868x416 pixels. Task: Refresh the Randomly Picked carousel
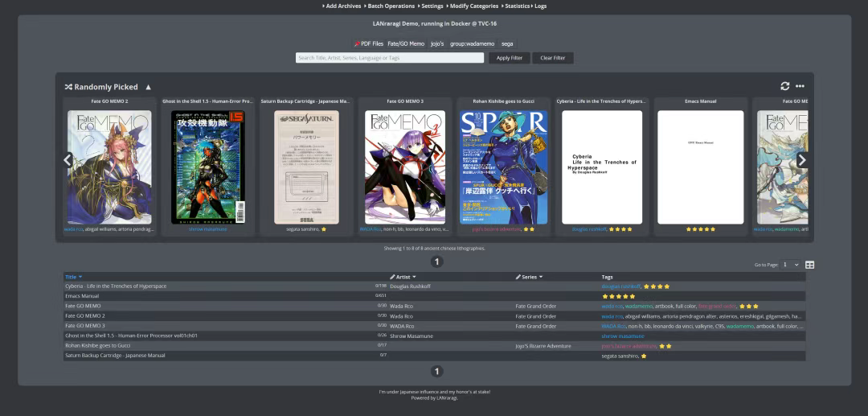tap(784, 86)
